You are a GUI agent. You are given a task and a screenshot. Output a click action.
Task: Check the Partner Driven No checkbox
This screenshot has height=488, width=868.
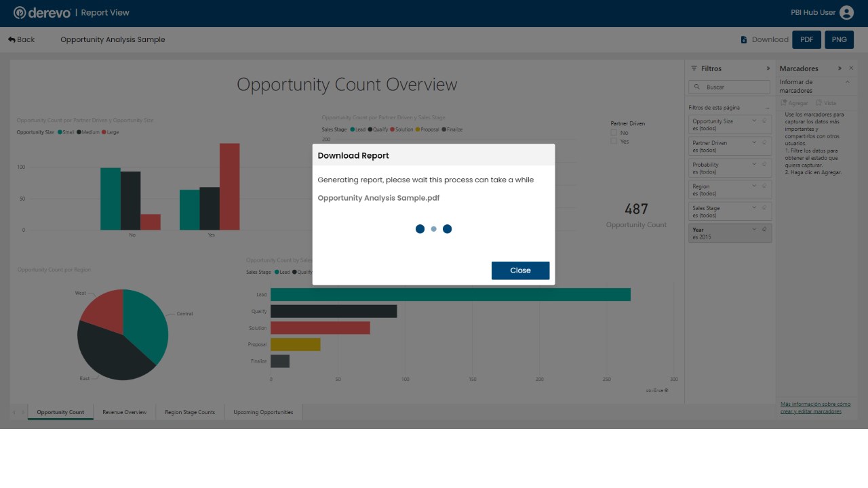(614, 133)
